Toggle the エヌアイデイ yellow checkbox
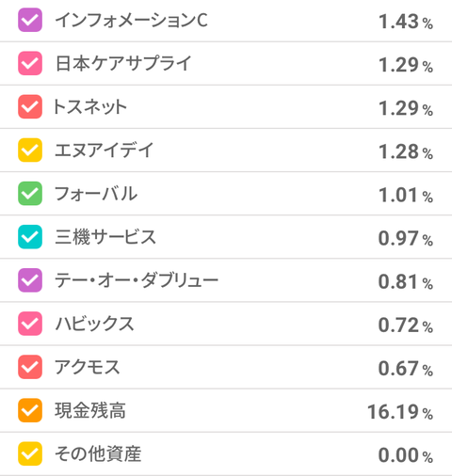 click(x=30, y=150)
